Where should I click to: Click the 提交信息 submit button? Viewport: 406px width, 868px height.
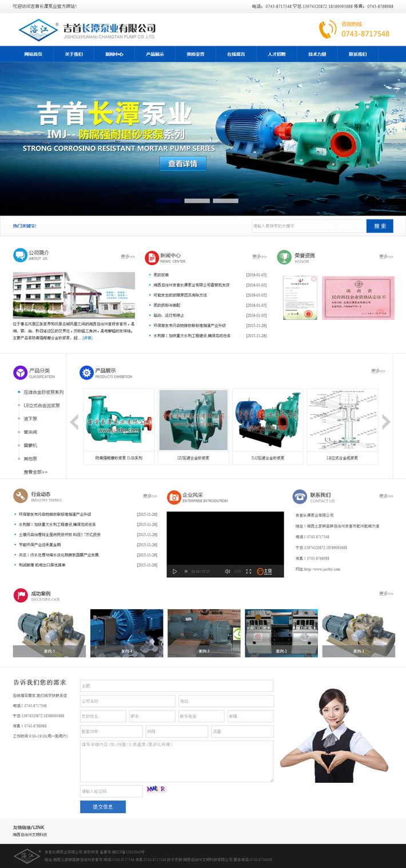tap(103, 806)
